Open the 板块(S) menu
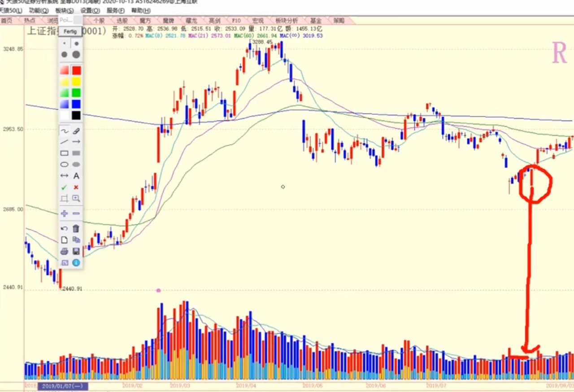Viewport: 574px width, 392px height. (65, 10)
